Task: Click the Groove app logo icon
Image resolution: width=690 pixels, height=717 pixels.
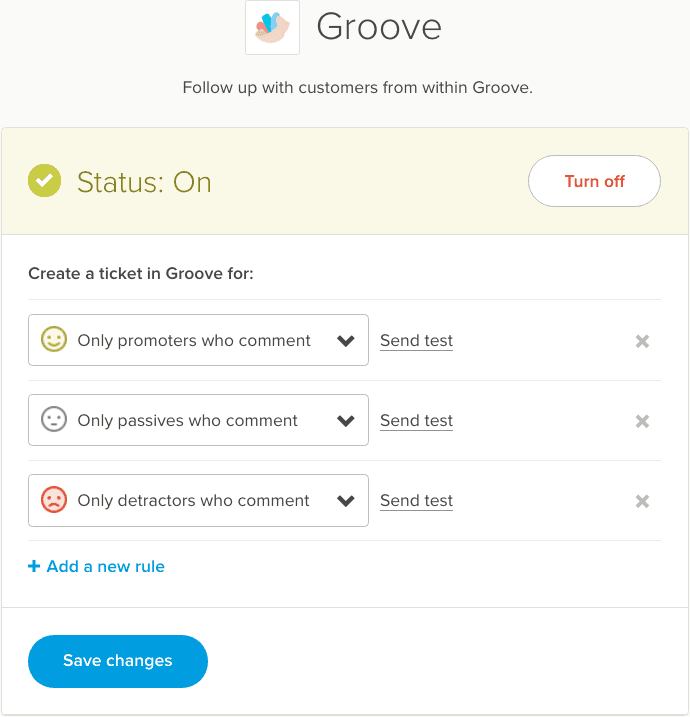Action: pyautogui.click(x=272, y=27)
